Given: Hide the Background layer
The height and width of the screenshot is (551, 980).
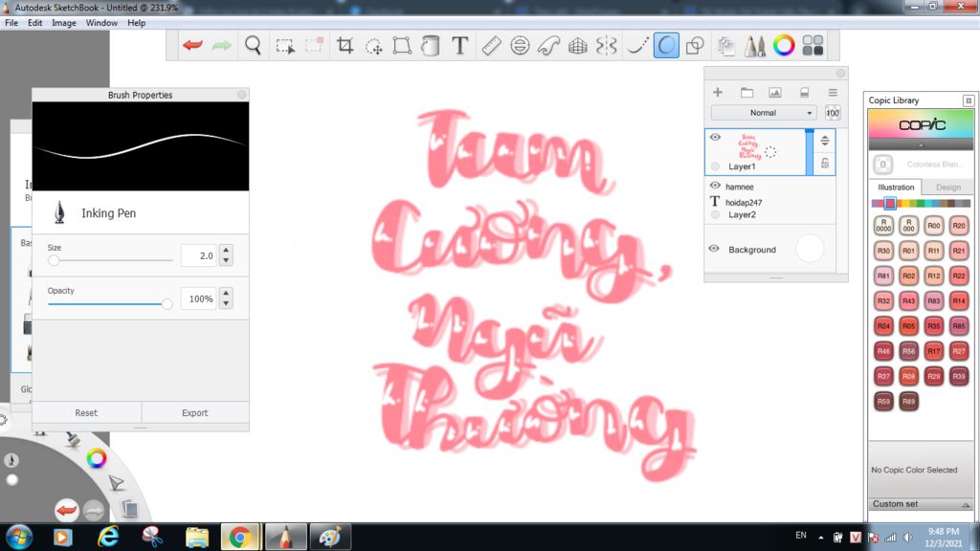Looking at the screenshot, I should [x=714, y=248].
